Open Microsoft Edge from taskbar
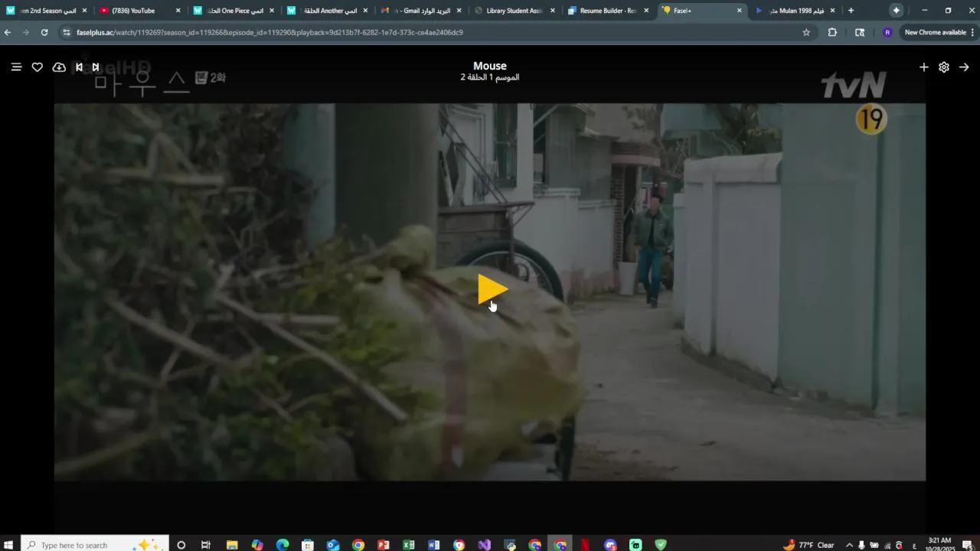Viewport: 980px width, 551px height. pos(283,545)
